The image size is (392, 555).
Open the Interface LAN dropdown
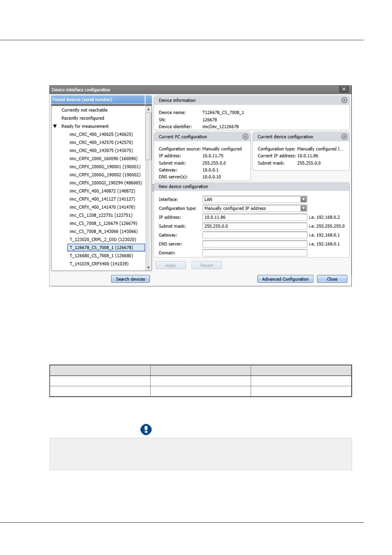point(303,199)
